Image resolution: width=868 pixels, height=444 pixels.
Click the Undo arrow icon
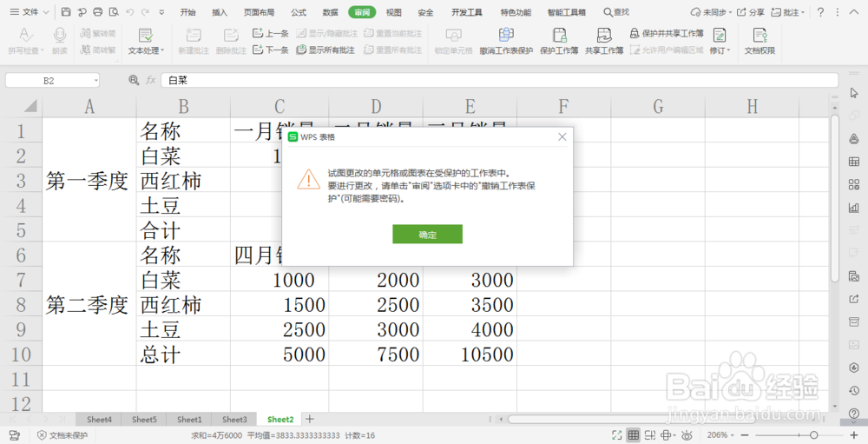130,11
